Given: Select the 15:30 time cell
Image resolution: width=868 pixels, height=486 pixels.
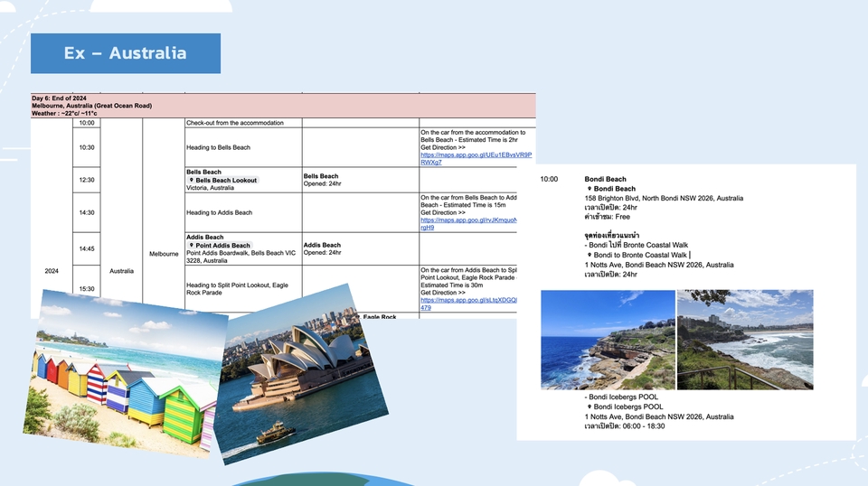Looking at the screenshot, I should pos(87,288).
